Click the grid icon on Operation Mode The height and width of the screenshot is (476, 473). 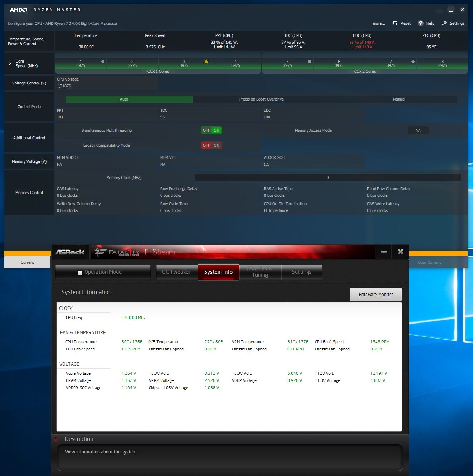tap(80, 272)
